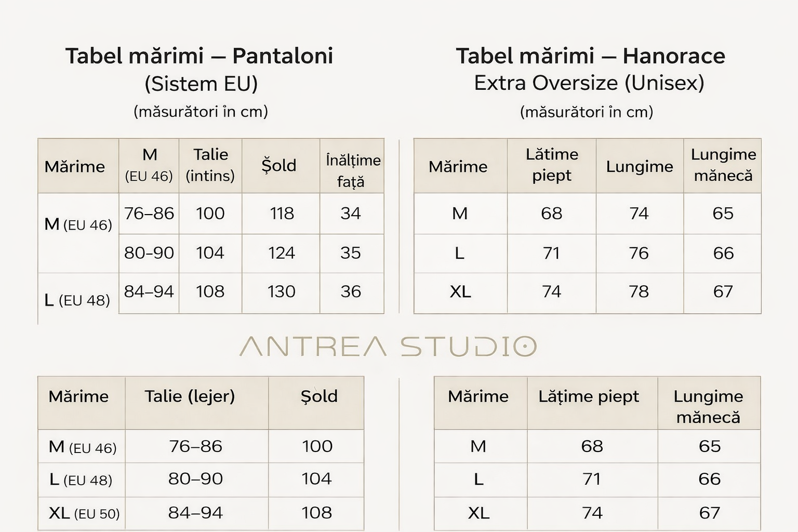Click the front rise value 34

[351, 214]
